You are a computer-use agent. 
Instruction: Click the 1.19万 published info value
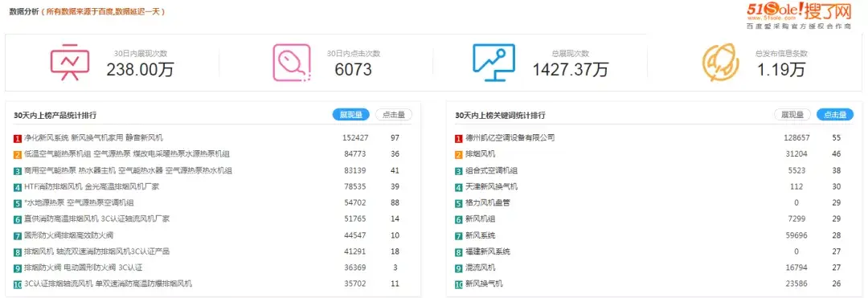(x=781, y=70)
